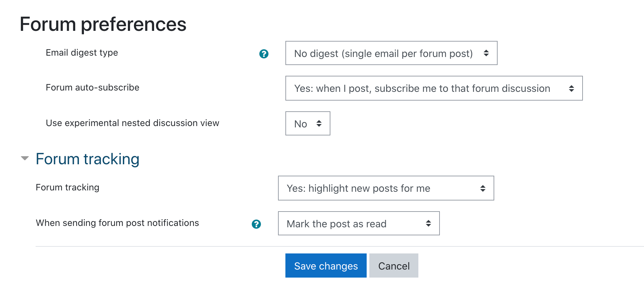Click 'Use experimental nested discussion view' label
The width and height of the screenshot is (644, 293).
pyautogui.click(x=132, y=123)
